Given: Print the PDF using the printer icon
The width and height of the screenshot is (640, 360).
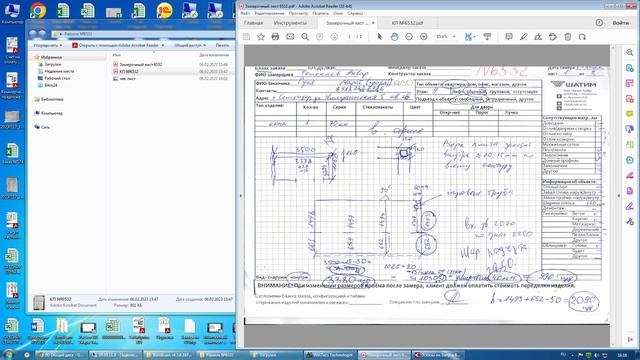Looking at the screenshot, I should (x=275, y=37).
